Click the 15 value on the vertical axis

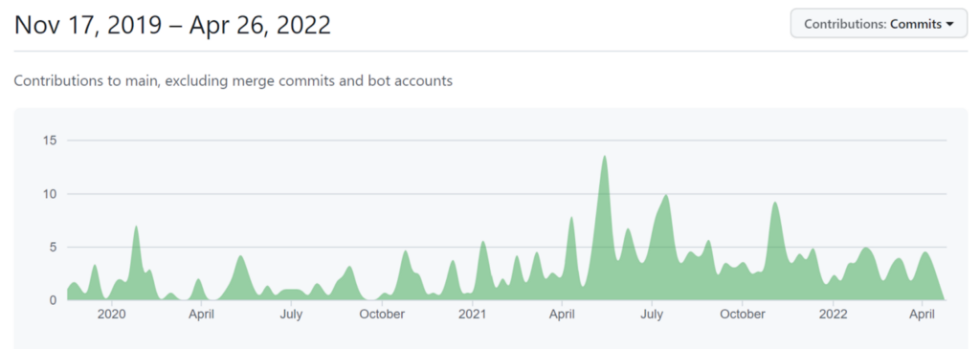pos(50,141)
